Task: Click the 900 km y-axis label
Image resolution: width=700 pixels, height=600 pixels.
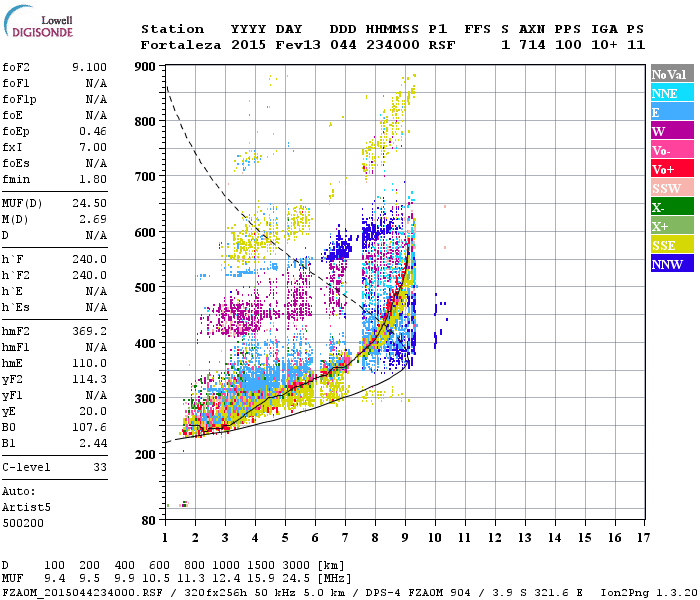Action: [x=145, y=67]
